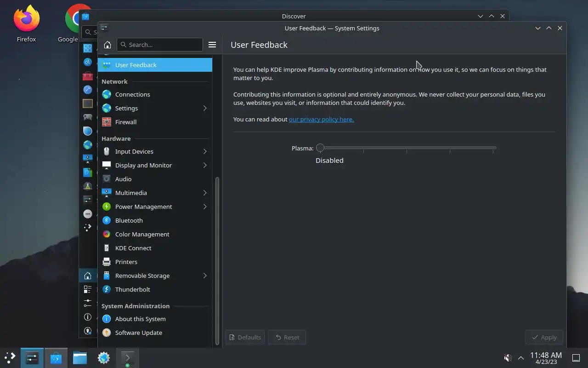The height and width of the screenshot is (368, 588).
Task: Click the Plasma feedback slider handle
Action: tap(320, 148)
